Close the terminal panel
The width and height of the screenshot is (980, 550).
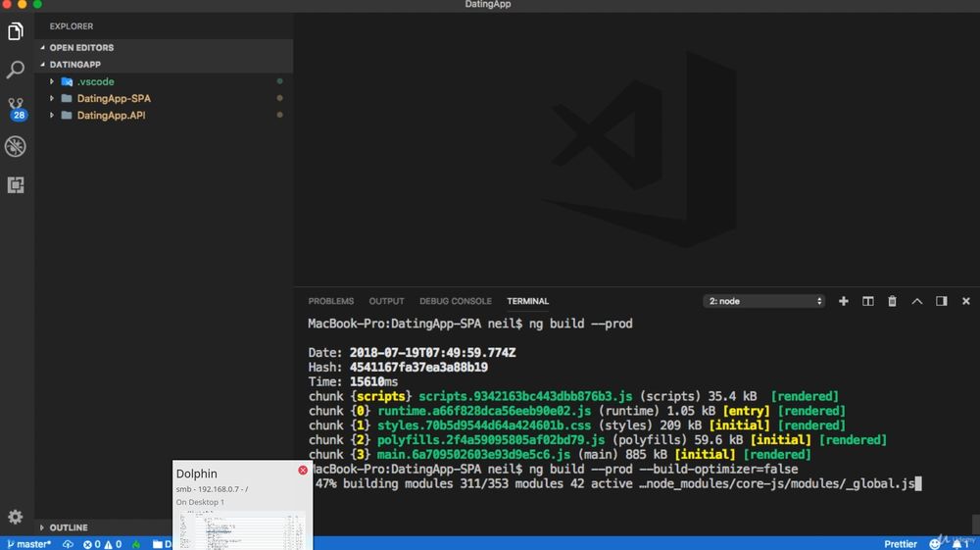point(965,301)
